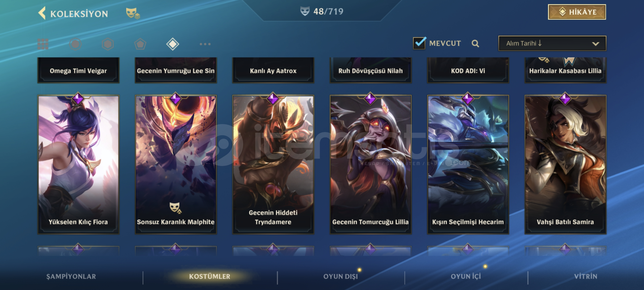Open the Yükselen Kılıç Fiora skin card
The height and width of the screenshot is (290, 644).
[x=78, y=165]
